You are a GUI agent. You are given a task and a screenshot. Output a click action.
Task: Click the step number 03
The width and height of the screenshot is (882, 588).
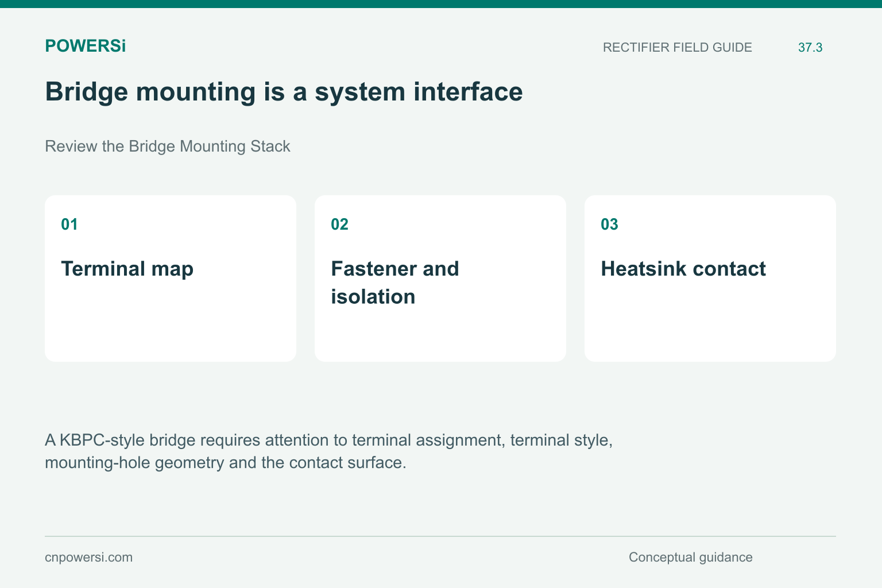coord(609,225)
